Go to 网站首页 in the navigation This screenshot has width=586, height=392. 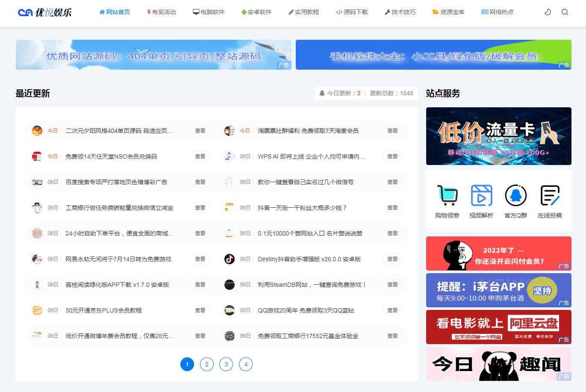point(115,12)
